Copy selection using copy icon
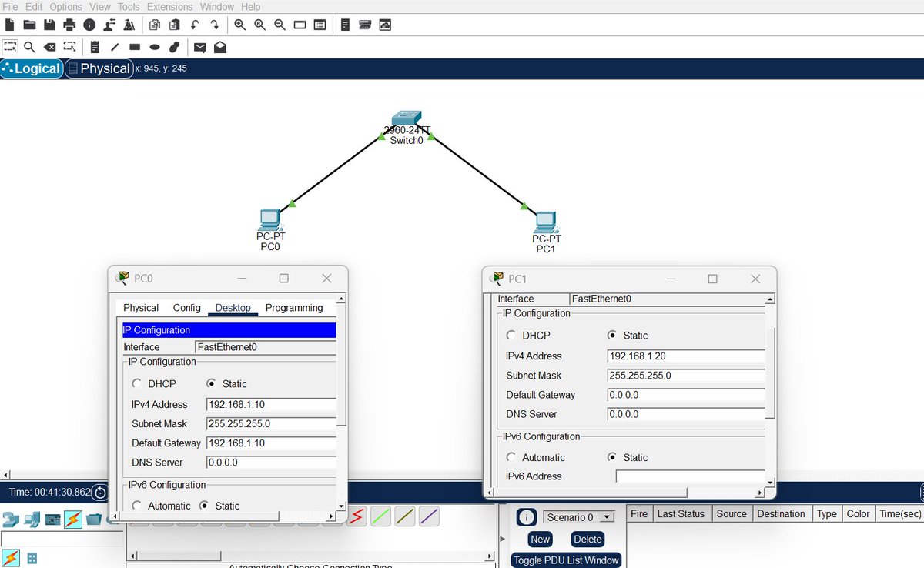This screenshot has width=924, height=568. pyautogui.click(x=154, y=25)
